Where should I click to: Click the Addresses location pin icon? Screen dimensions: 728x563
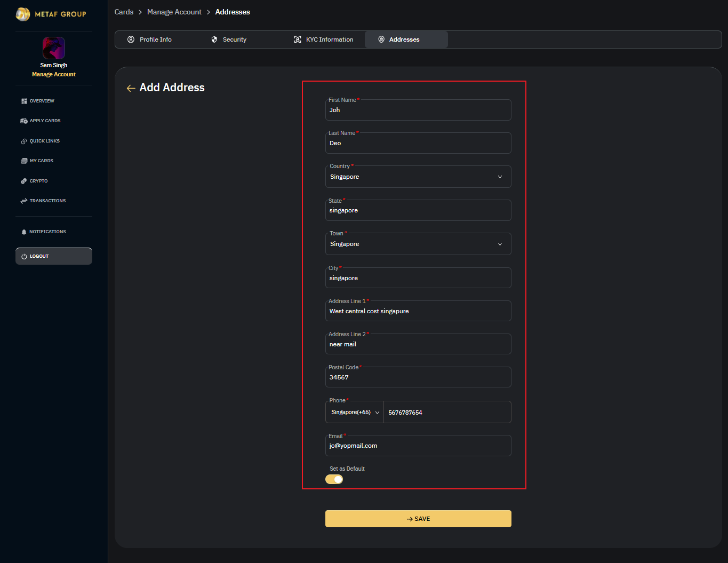[381, 39]
